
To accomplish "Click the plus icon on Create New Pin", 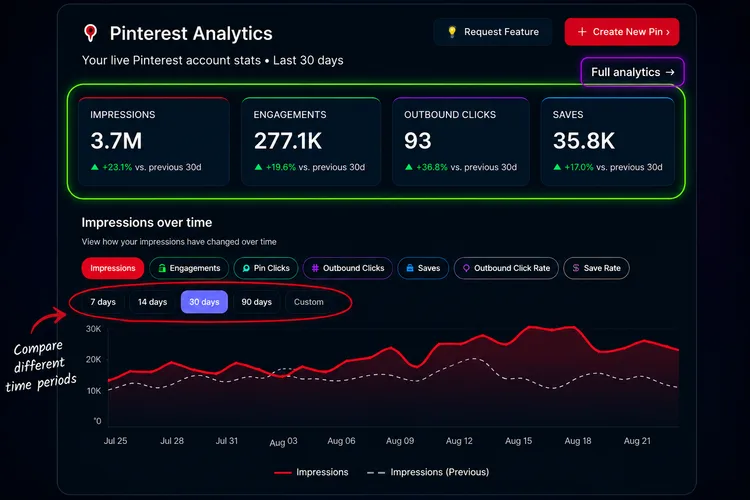I will (x=582, y=32).
